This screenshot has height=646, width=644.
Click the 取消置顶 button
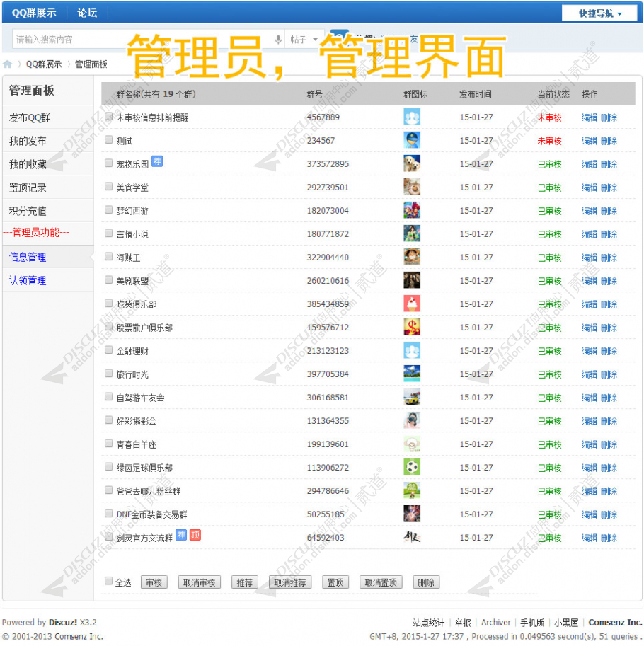(x=381, y=582)
